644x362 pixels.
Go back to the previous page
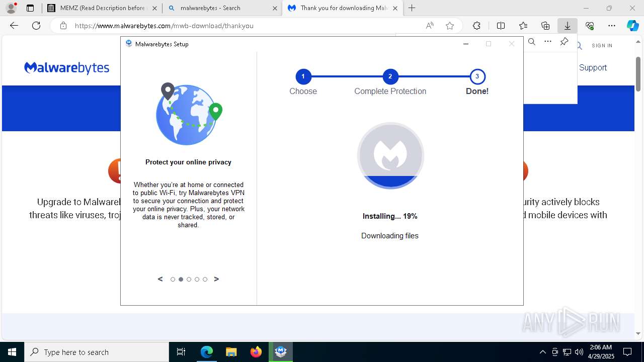coord(14,26)
